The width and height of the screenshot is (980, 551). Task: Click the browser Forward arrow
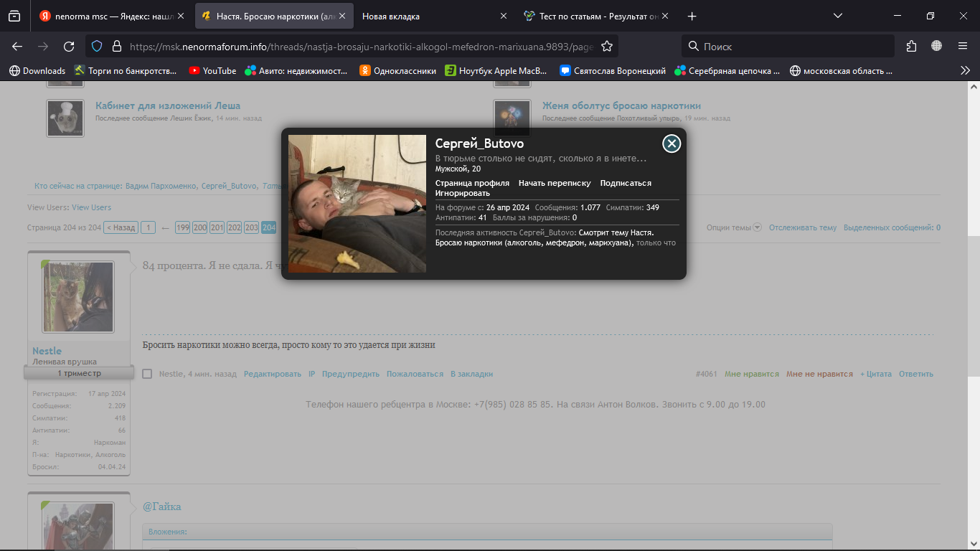pyautogui.click(x=43, y=47)
